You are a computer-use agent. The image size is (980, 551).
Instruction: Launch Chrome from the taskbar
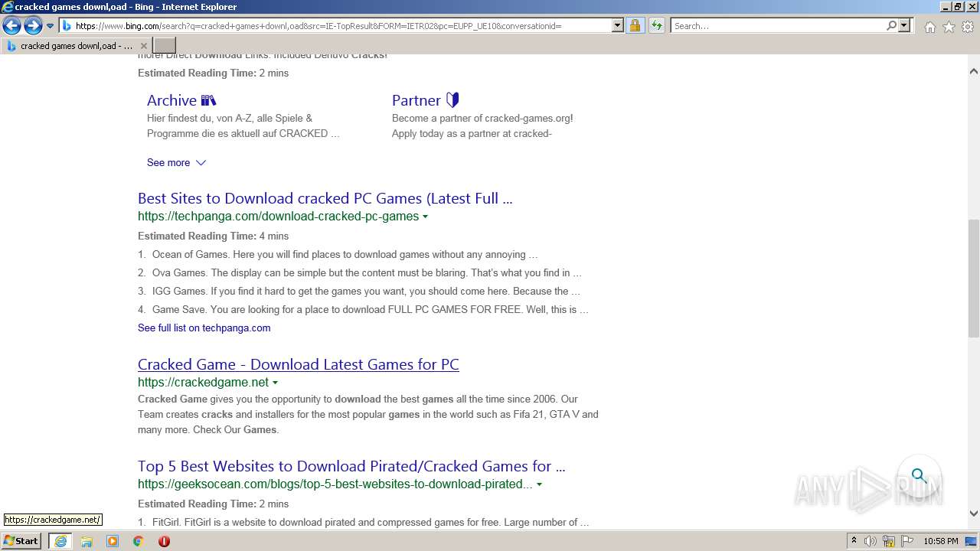pyautogui.click(x=139, y=541)
